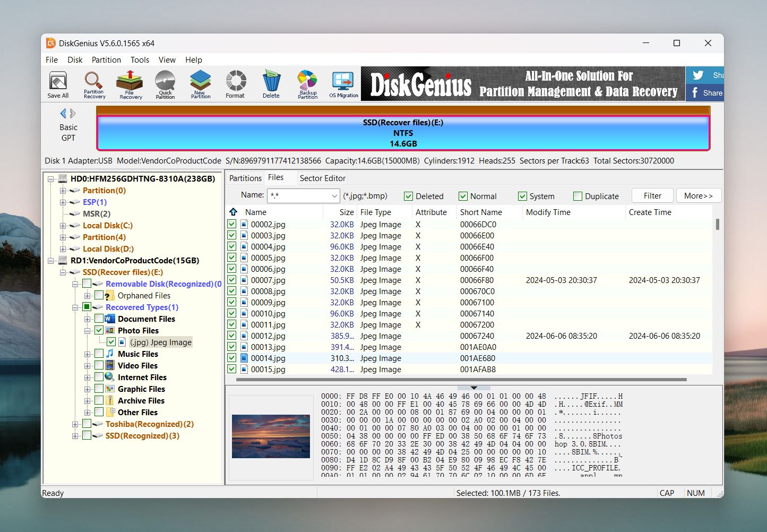767x532 pixels.
Task: Click Quick Partition icon
Action: pos(165,84)
